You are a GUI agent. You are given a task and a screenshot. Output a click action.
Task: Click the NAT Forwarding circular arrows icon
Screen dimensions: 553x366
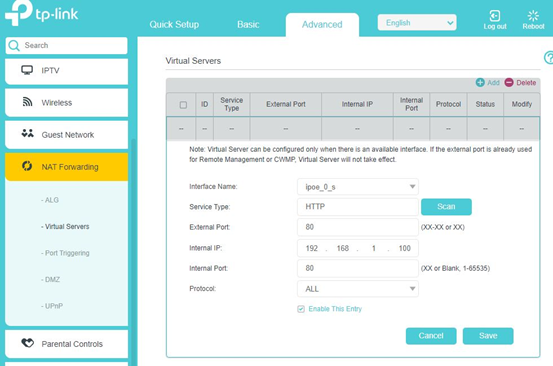[27, 166]
